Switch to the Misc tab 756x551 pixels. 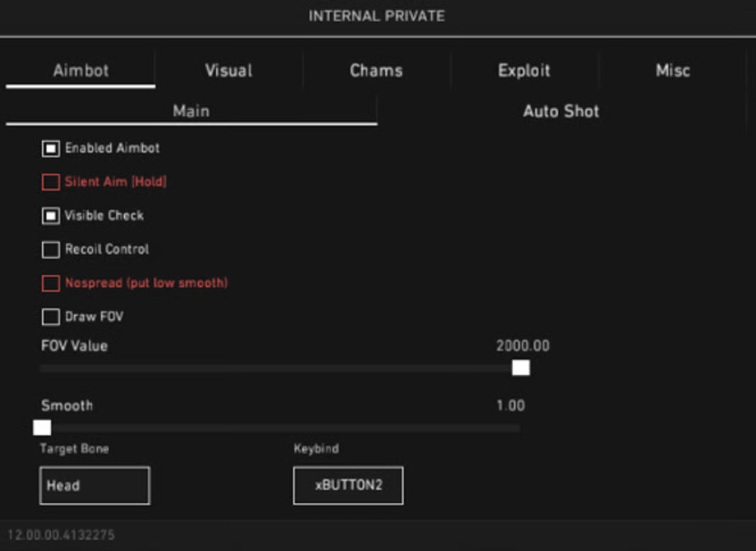673,70
